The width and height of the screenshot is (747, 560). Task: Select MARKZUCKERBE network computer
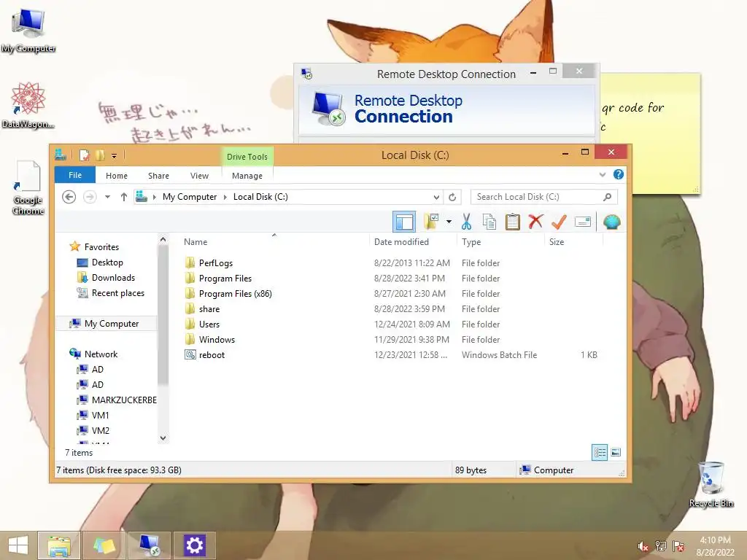pos(124,400)
